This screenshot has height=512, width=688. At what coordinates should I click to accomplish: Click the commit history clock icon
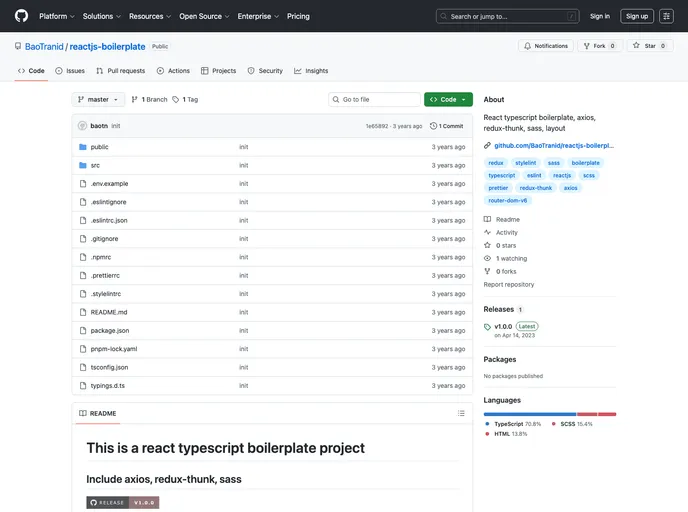tap(434, 126)
